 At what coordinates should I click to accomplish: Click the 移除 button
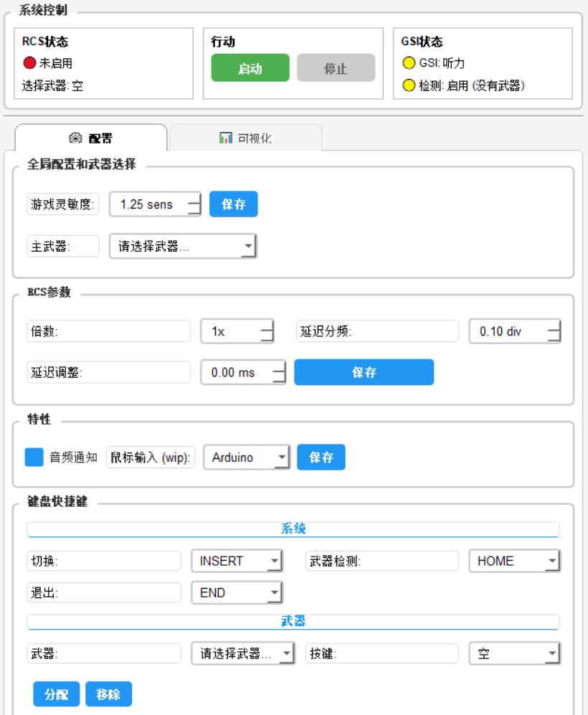[x=109, y=694]
